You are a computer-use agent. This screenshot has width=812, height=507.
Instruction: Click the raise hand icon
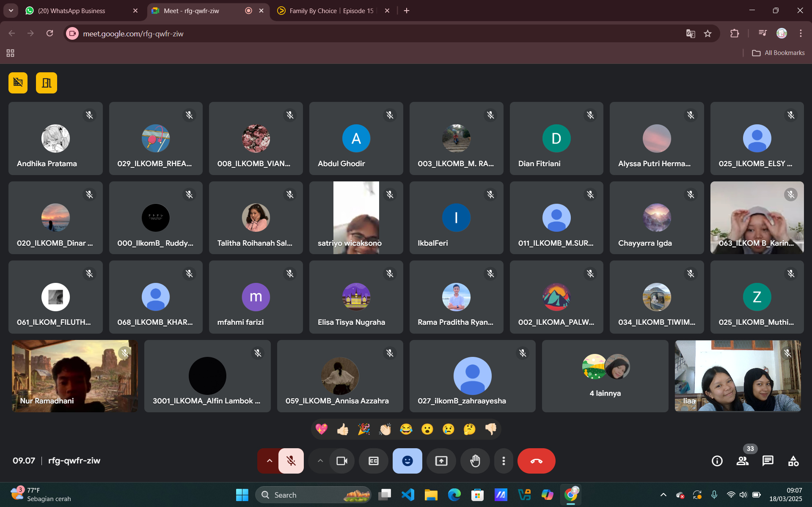475,461
